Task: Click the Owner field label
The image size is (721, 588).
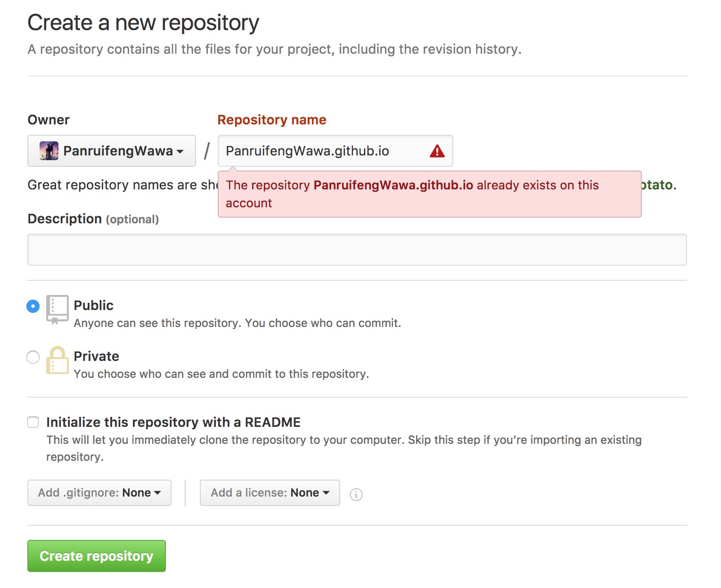Action: [49, 120]
